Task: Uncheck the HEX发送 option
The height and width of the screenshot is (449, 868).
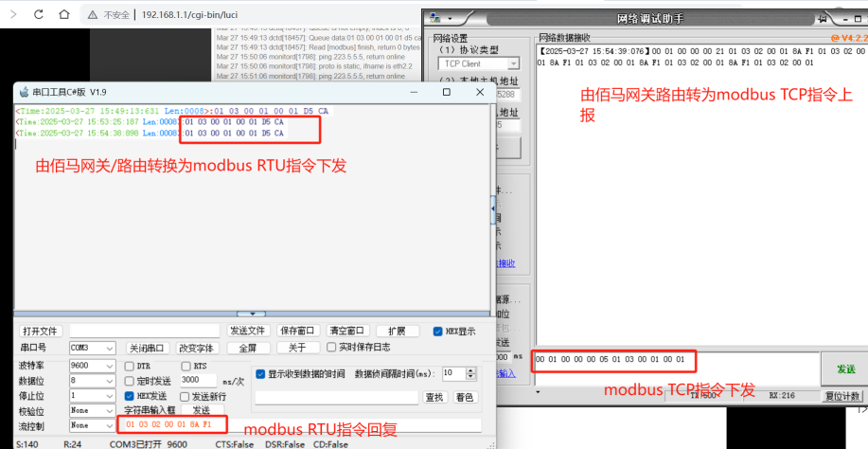Action: (x=131, y=396)
